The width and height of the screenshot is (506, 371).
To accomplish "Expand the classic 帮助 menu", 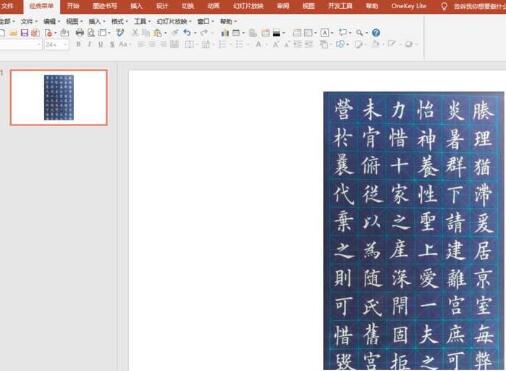I will 228,22.
